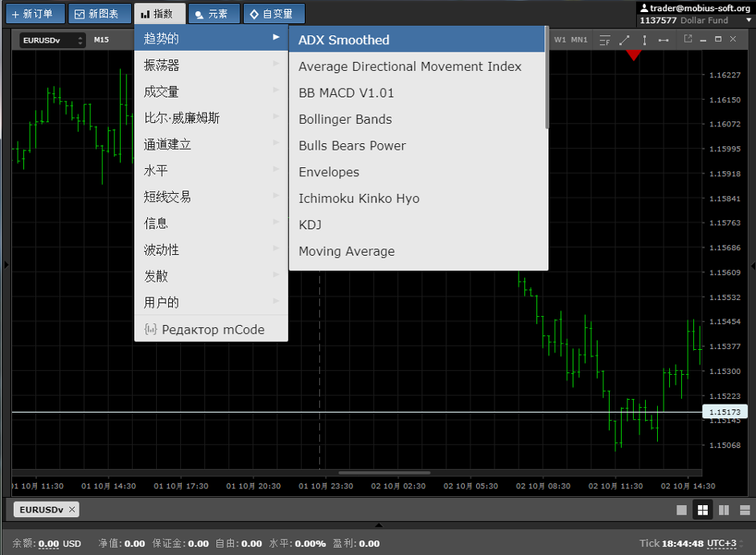Add the BB MACD V1.01 indicator
This screenshot has height=555, width=756.
417,92
